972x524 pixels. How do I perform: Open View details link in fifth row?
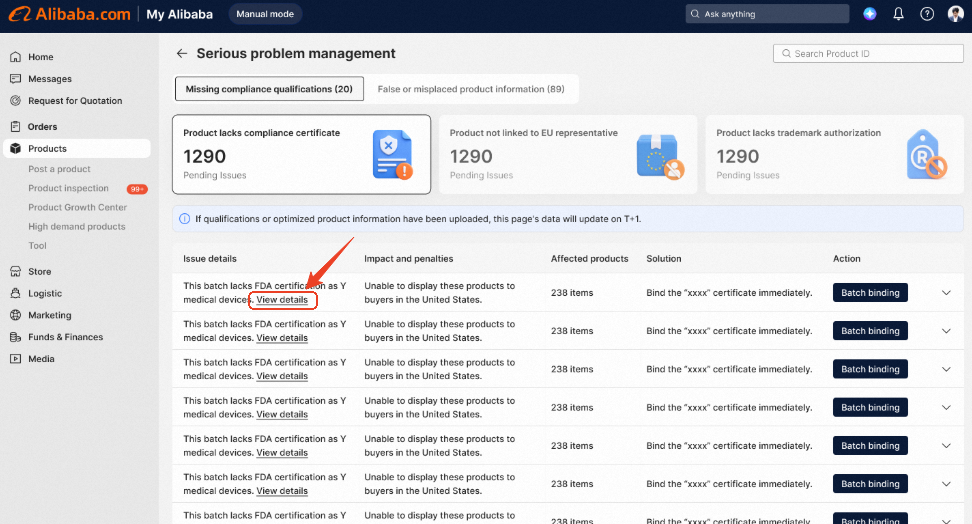(282, 453)
